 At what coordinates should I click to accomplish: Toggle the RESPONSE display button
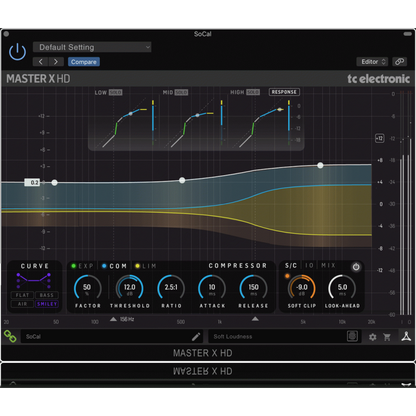[x=284, y=92]
